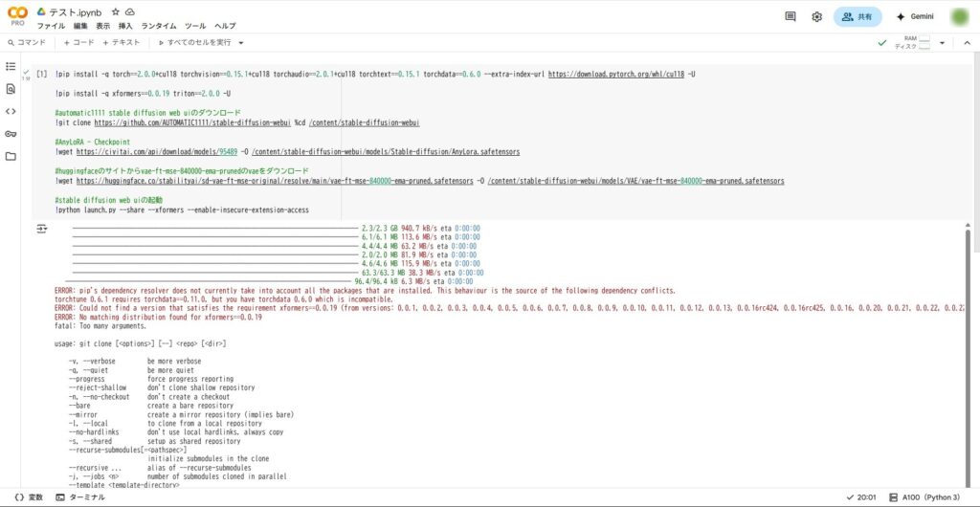This screenshot has width=980, height=507.
Task: Open the files folder icon in sidebar
Action: pos(10,156)
